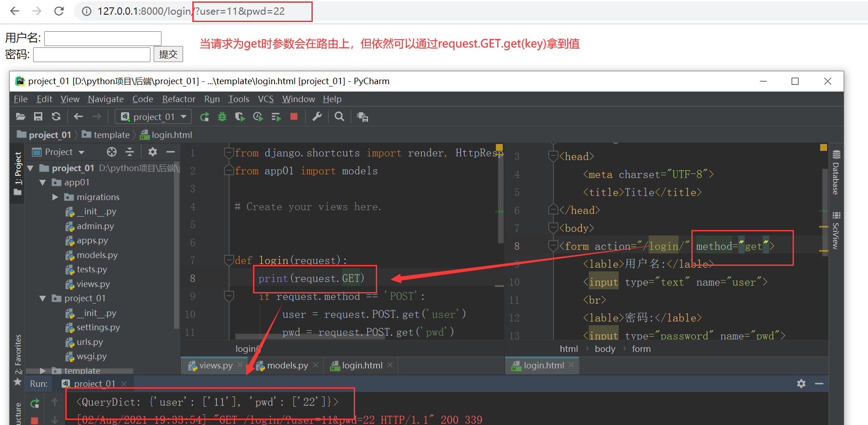Click the project_01 breadcrumb
This screenshot has width=868, height=425.
[45, 135]
